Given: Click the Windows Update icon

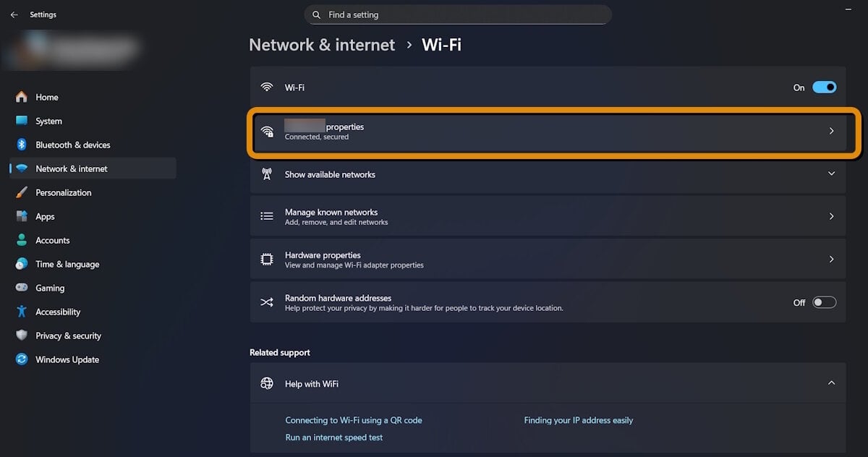Looking at the screenshot, I should (22, 359).
